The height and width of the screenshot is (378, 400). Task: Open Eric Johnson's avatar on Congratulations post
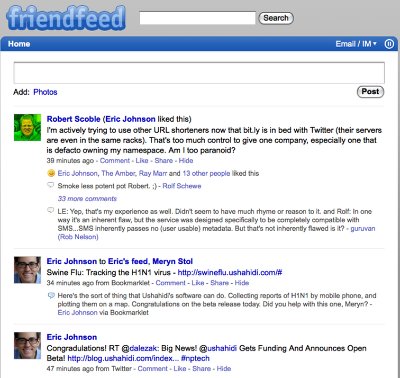27,345
